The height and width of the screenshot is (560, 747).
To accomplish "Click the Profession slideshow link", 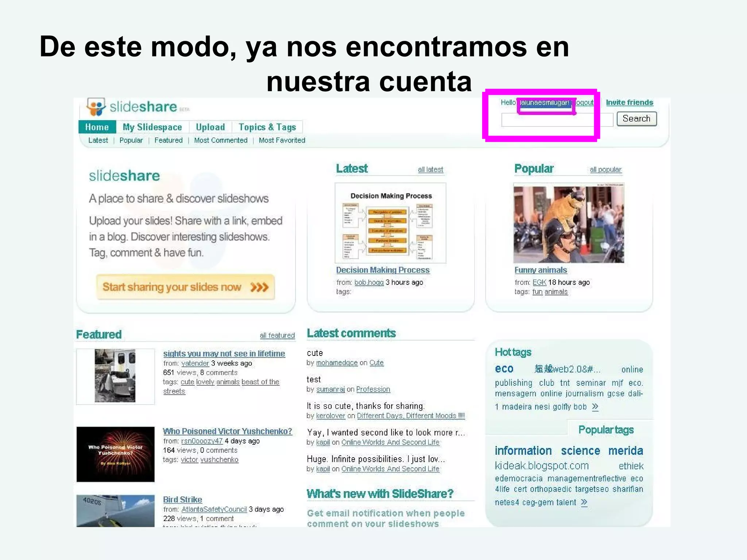I will click(x=373, y=389).
